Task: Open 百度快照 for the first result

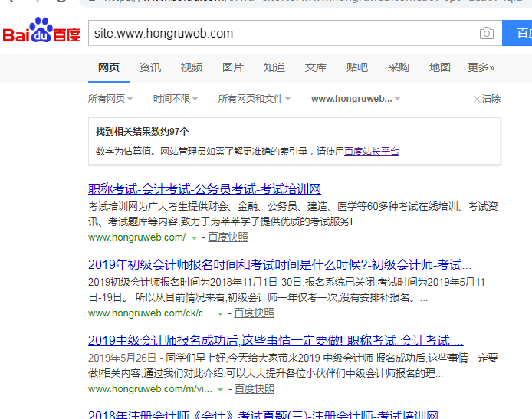Action: click(228, 237)
